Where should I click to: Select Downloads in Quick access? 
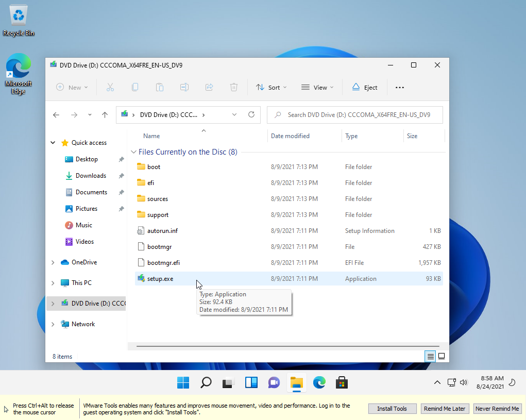click(91, 175)
